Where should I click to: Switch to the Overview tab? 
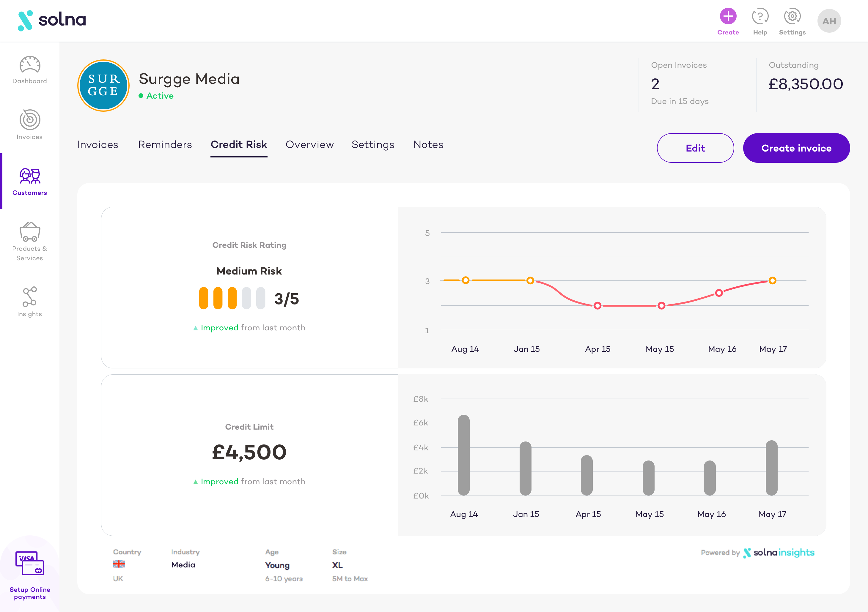coord(310,144)
